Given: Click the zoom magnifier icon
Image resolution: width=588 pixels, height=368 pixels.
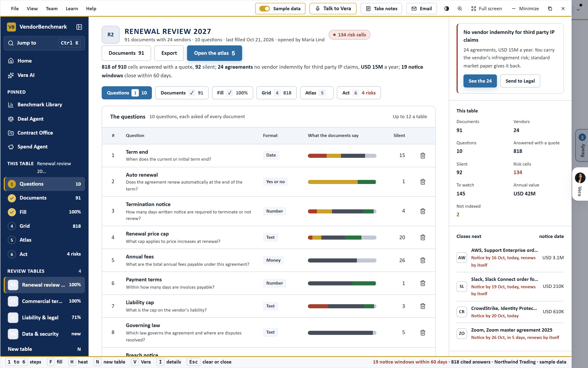Looking at the screenshot, I should [460, 9].
